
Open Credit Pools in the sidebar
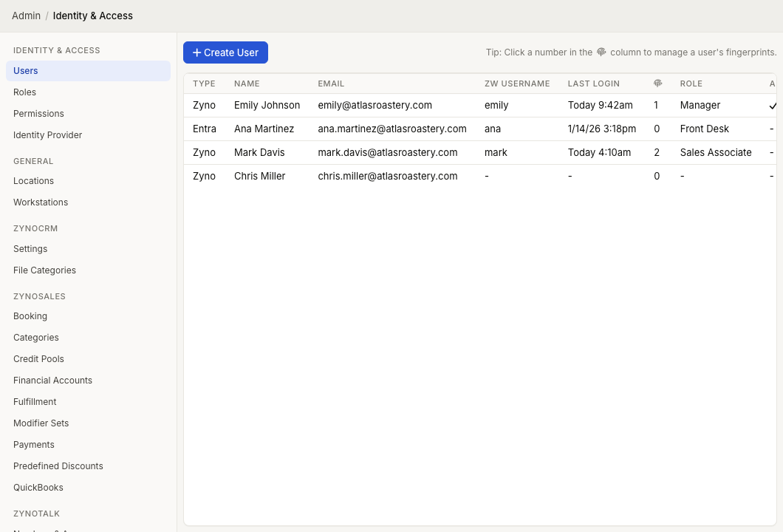pyautogui.click(x=89, y=359)
